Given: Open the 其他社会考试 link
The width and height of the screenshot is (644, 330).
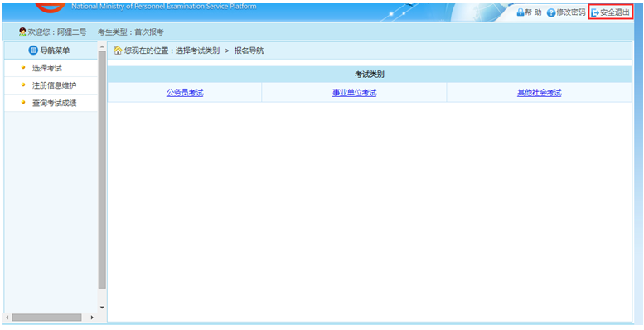Looking at the screenshot, I should click(540, 93).
